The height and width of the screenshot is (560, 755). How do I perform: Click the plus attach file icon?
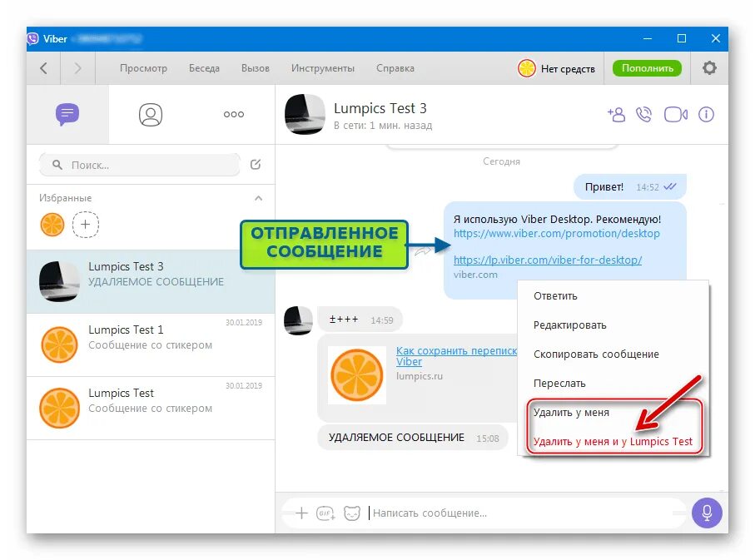[x=301, y=513]
